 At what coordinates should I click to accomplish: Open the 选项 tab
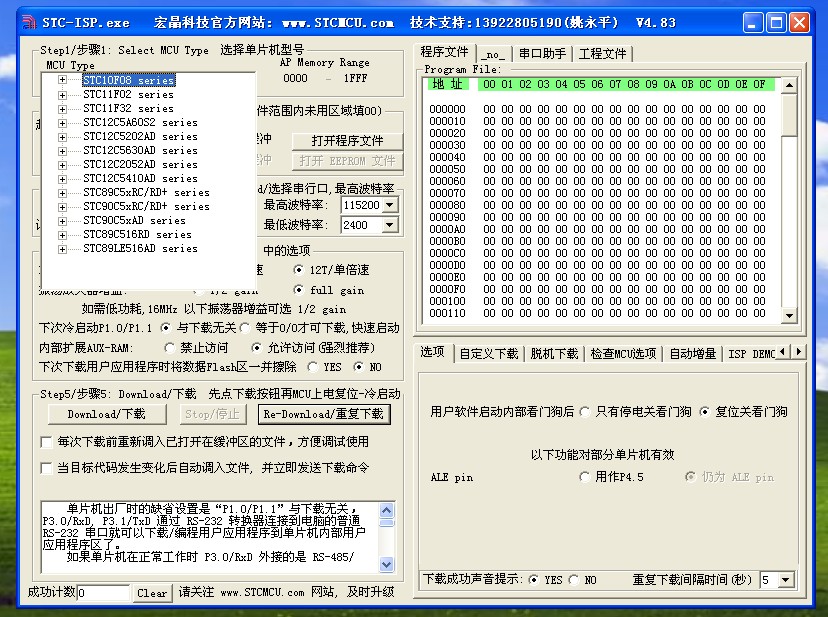click(x=432, y=352)
